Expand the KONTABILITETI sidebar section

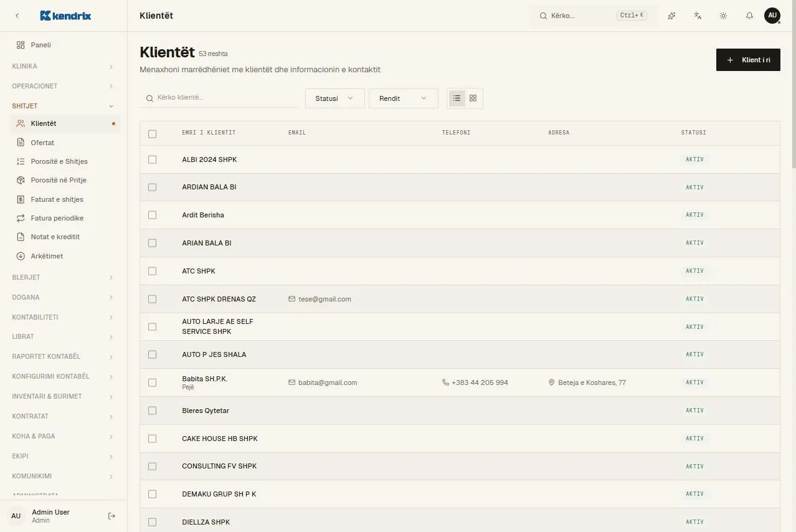[62, 317]
